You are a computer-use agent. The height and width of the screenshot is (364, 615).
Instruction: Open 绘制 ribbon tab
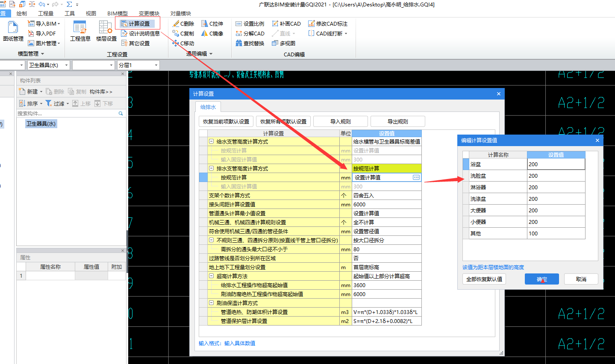pyautogui.click(x=22, y=13)
